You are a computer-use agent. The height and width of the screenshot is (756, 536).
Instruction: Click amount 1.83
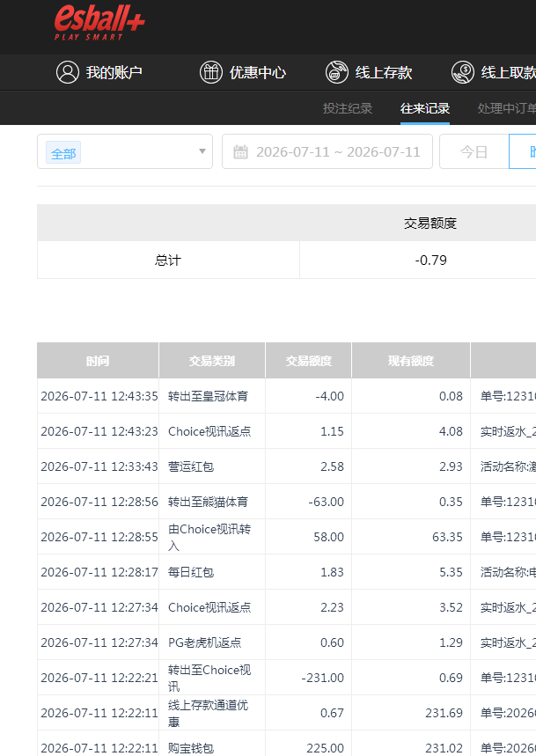(332, 572)
